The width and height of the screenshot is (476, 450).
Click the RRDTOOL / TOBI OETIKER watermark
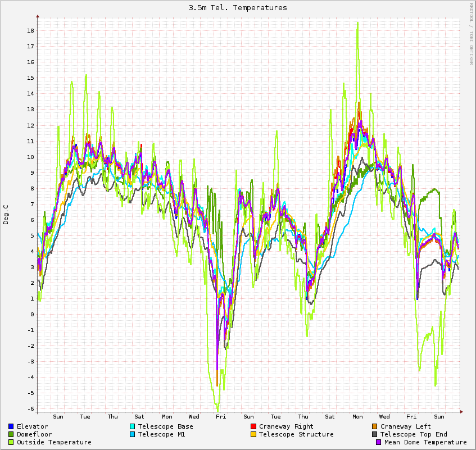[x=471, y=34]
